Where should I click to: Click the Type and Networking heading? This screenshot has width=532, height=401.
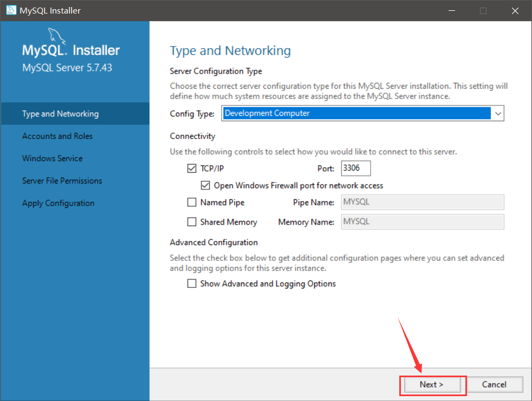pyautogui.click(x=230, y=51)
